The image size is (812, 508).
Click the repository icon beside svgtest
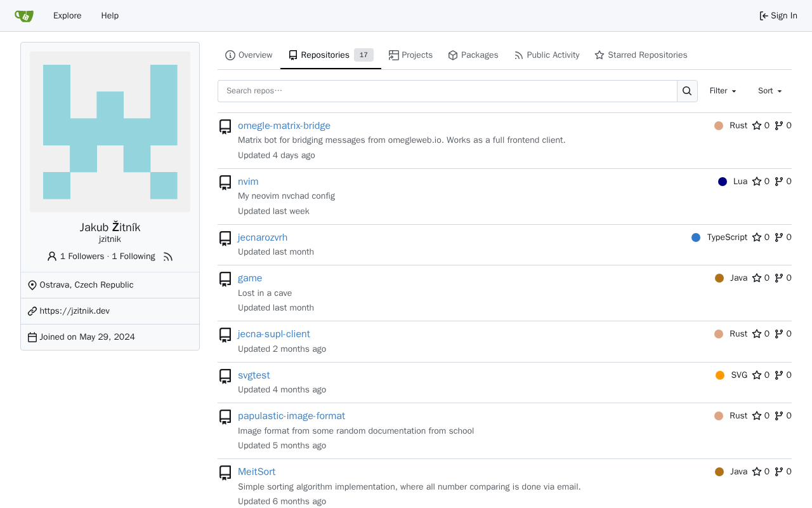(x=225, y=377)
